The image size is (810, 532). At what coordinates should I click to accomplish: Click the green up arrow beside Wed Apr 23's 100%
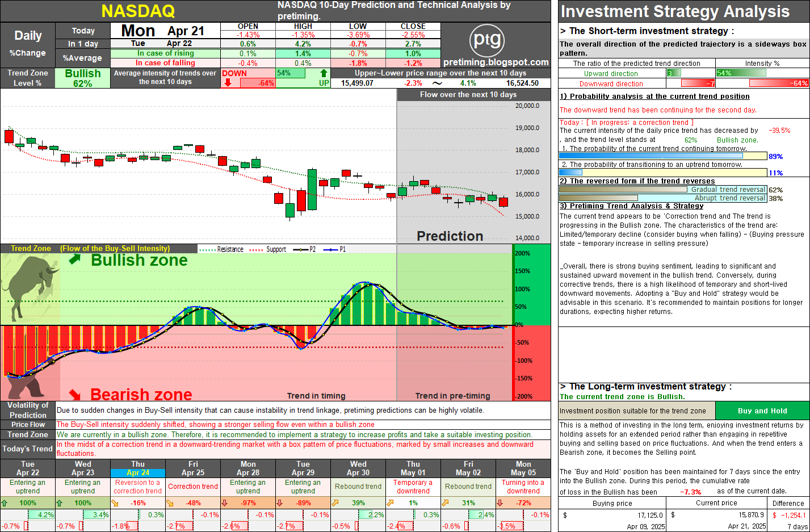(60, 503)
